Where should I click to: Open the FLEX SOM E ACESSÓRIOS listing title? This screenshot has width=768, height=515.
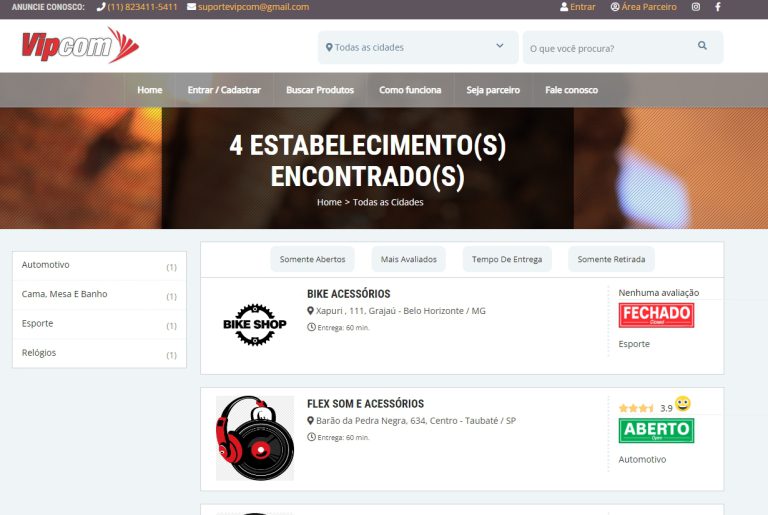[x=365, y=404]
